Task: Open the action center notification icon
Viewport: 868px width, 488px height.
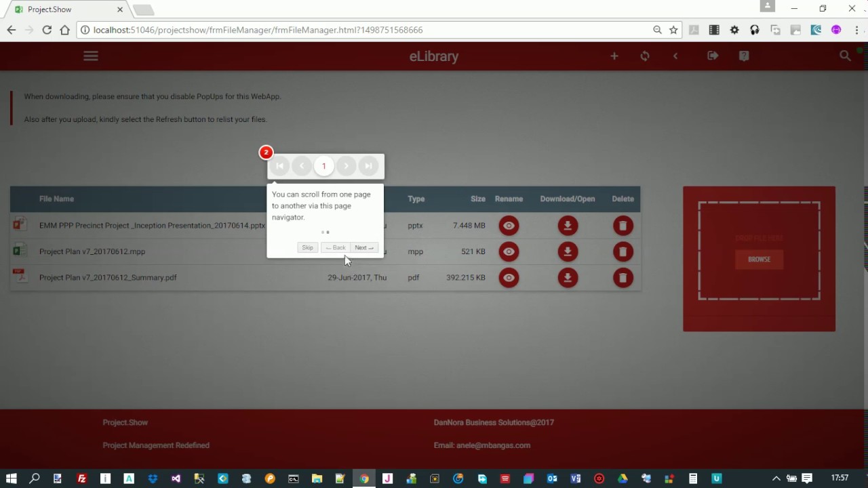Action: 807,479
